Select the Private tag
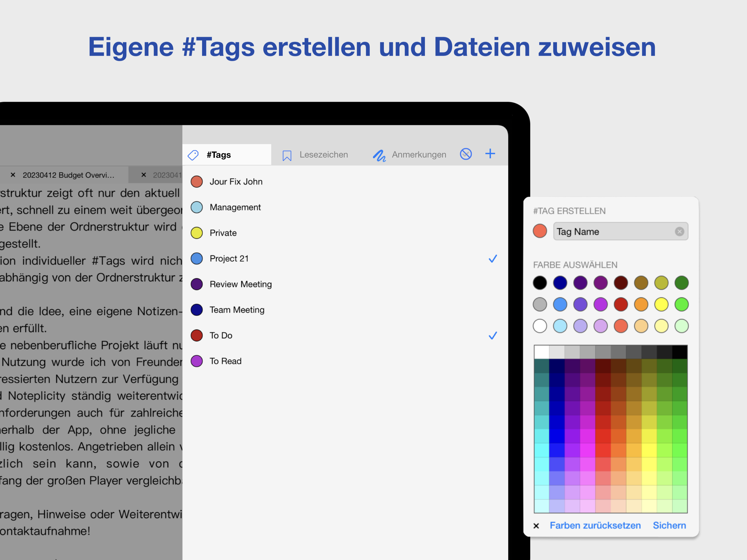The height and width of the screenshot is (560, 747). tap(345, 233)
